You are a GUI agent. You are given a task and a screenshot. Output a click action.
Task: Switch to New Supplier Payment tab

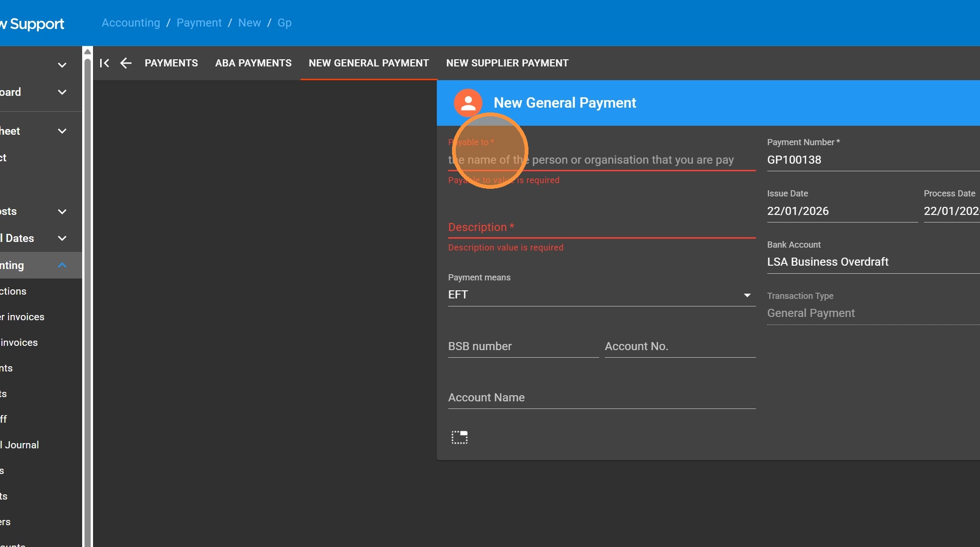click(x=507, y=63)
